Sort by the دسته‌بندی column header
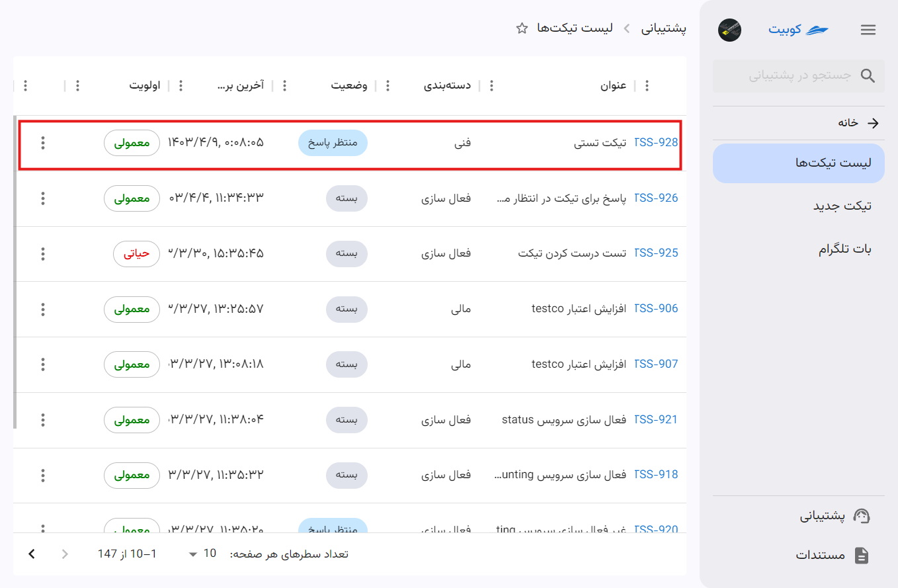 pyautogui.click(x=447, y=85)
